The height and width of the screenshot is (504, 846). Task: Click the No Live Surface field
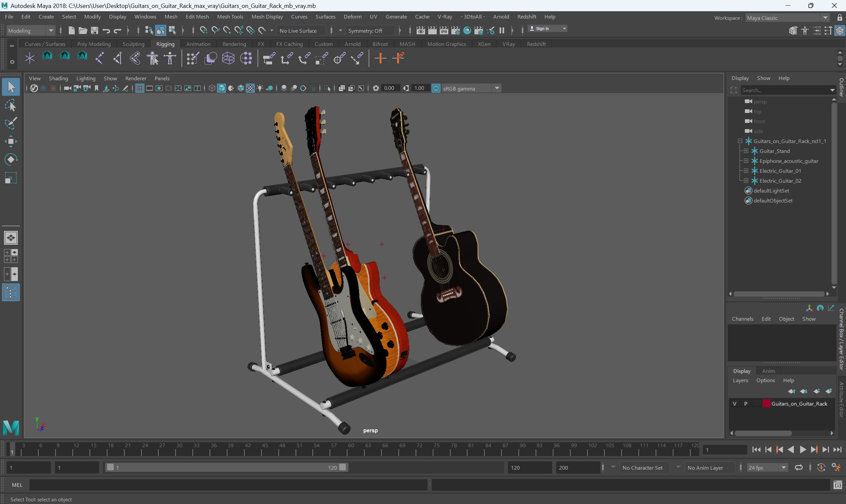302,31
